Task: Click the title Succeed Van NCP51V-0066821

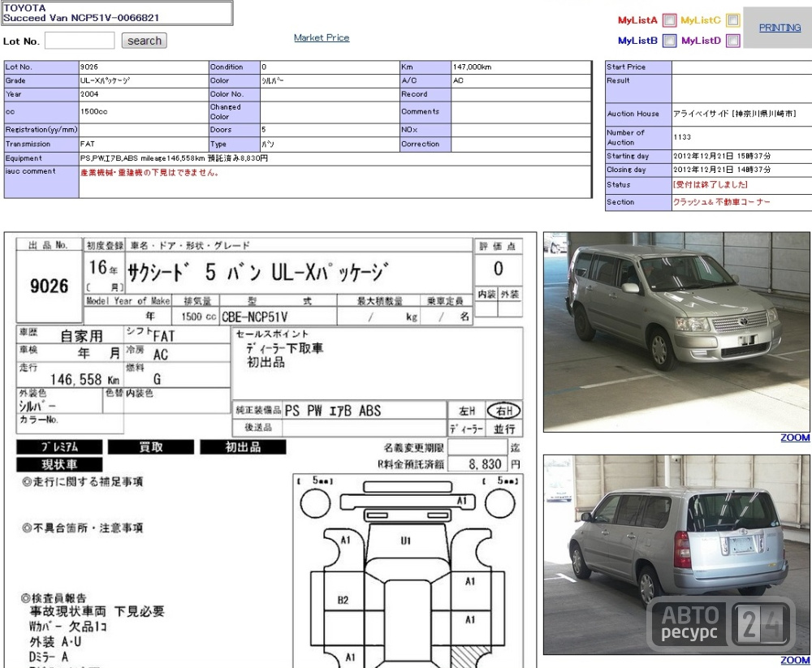Action: pos(81,18)
